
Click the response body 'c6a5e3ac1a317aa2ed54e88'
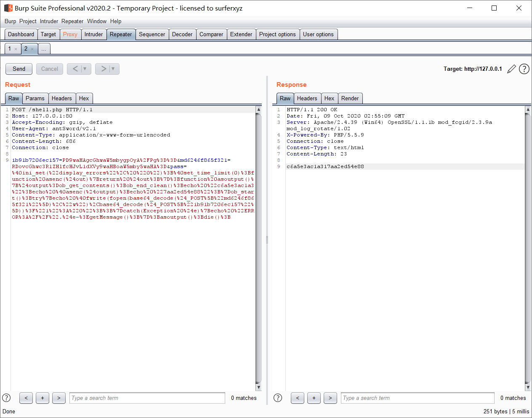pos(325,166)
